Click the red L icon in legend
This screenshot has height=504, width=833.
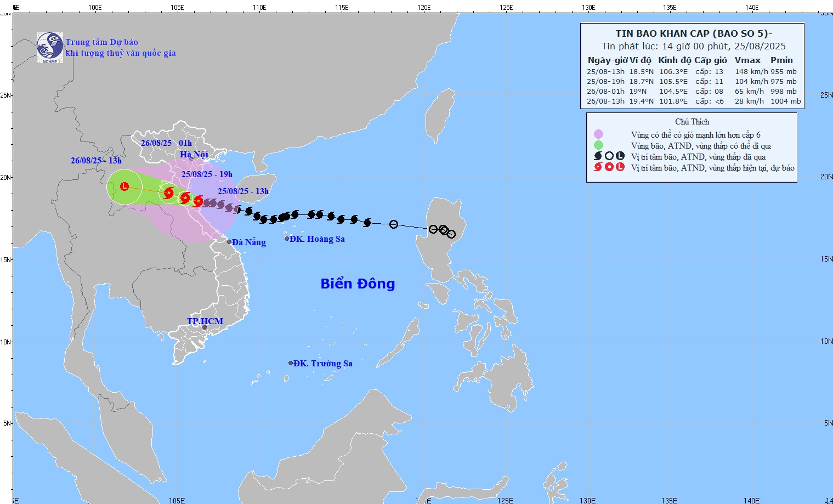tap(620, 167)
